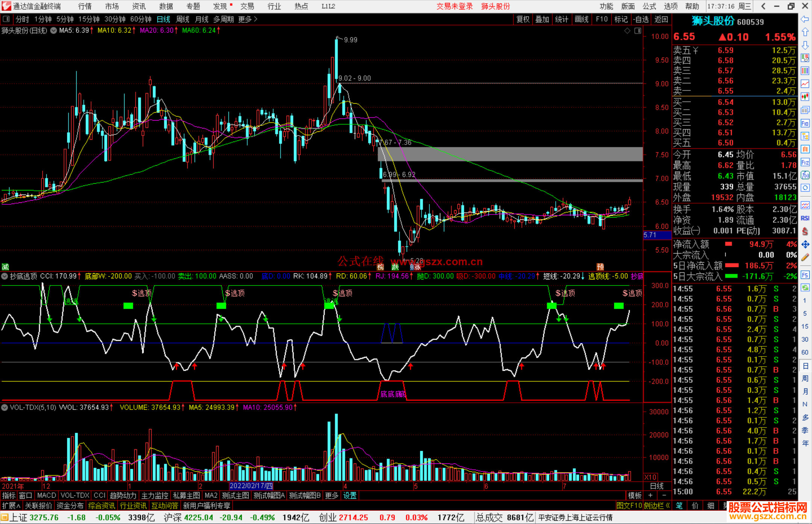Click the 复权 button
Screen dimensions: 812x524
click(523, 19)
